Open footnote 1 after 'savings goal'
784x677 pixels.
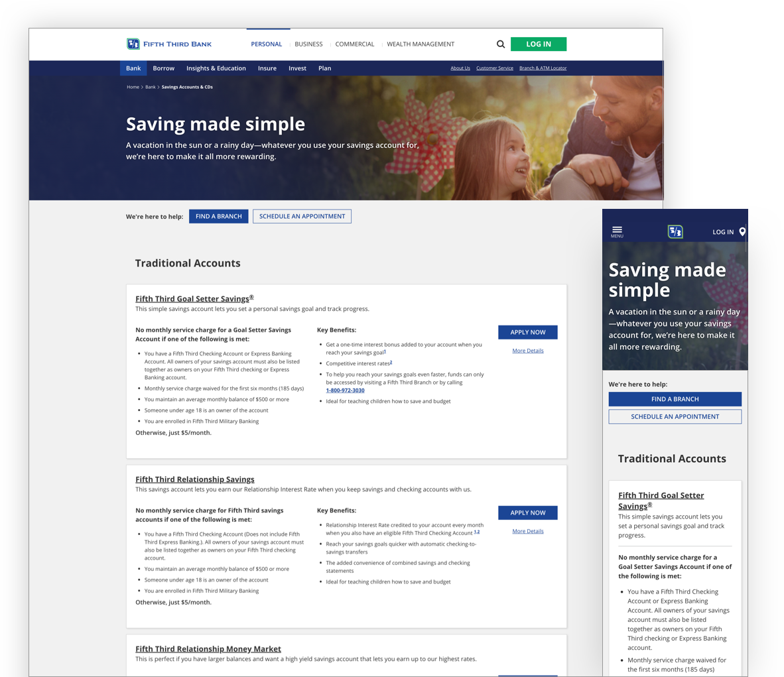click(385, 351)
